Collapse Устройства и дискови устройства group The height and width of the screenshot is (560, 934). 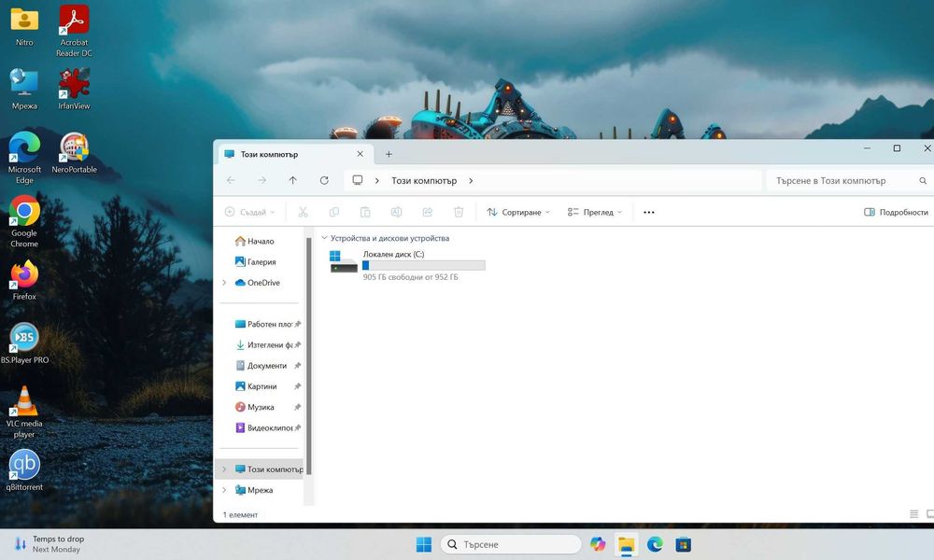324,238
